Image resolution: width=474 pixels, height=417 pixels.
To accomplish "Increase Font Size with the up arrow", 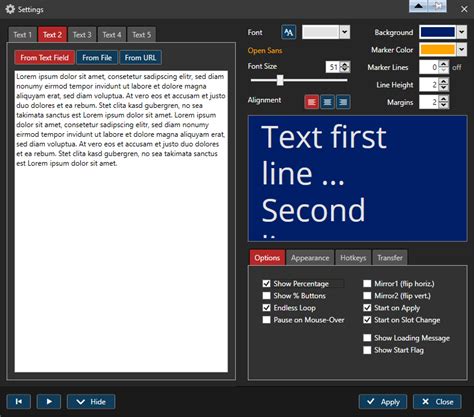I will pos(345,64).
